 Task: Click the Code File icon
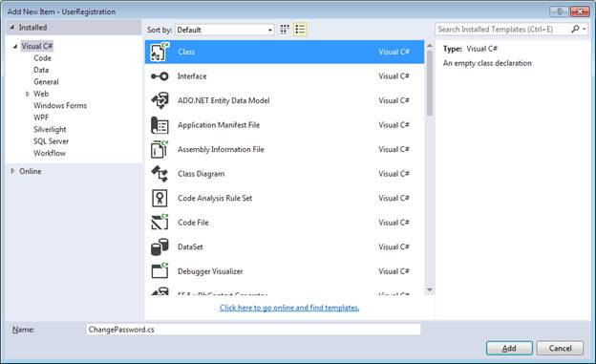point(160,223)
